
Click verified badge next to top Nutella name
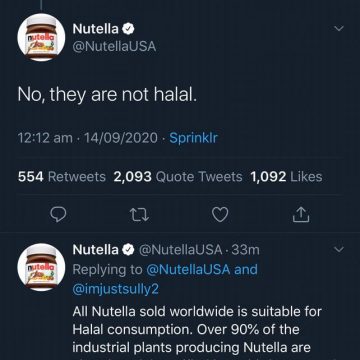[x=129, y=29]
